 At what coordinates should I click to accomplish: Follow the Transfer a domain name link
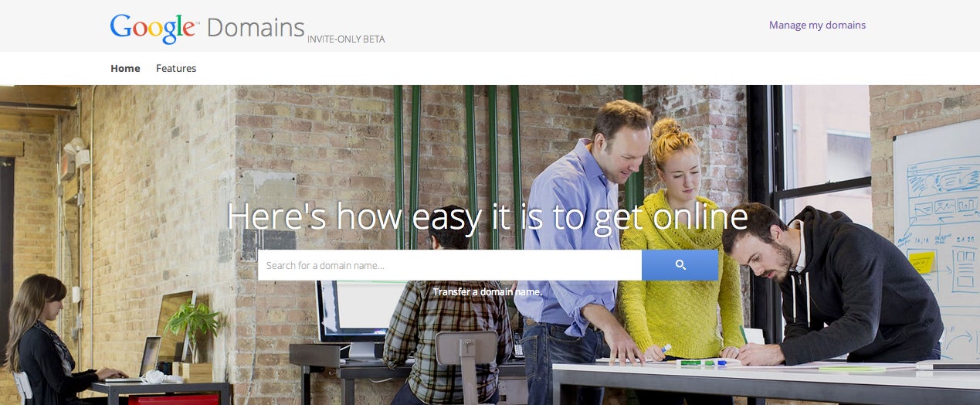[x=487, y=292]
